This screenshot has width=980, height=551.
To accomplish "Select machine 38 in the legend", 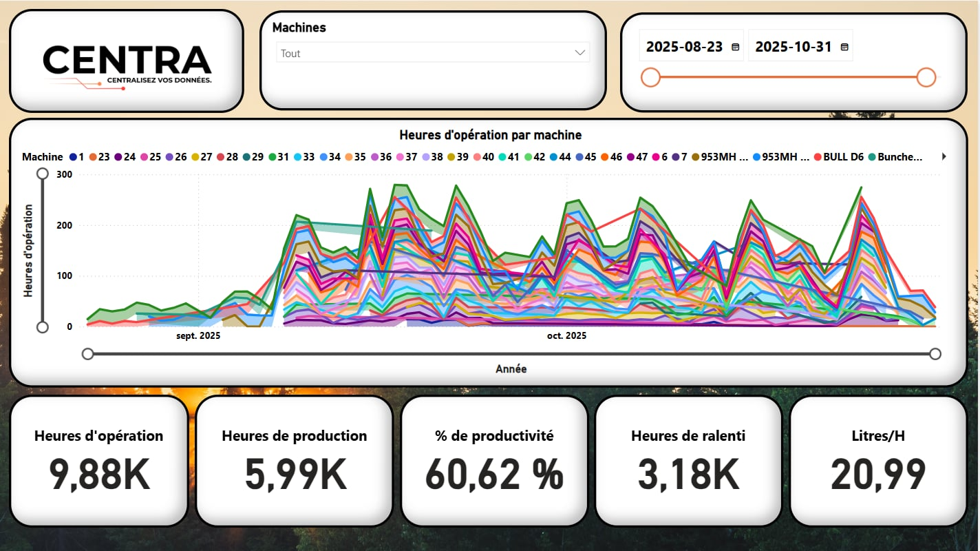I will click(432, 156).
